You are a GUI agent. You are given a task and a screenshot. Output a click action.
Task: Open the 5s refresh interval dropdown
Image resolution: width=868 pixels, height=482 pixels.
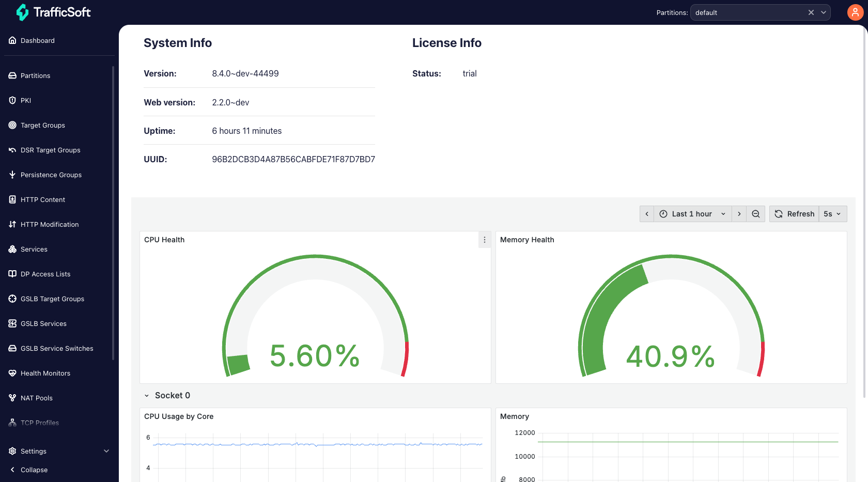(832, 213)
